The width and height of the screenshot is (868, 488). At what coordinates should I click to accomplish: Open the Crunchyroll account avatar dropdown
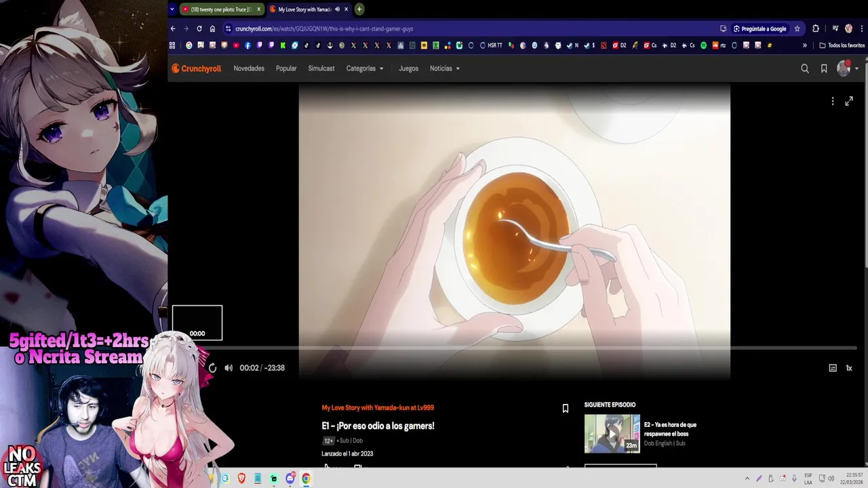tap(848, 68)
